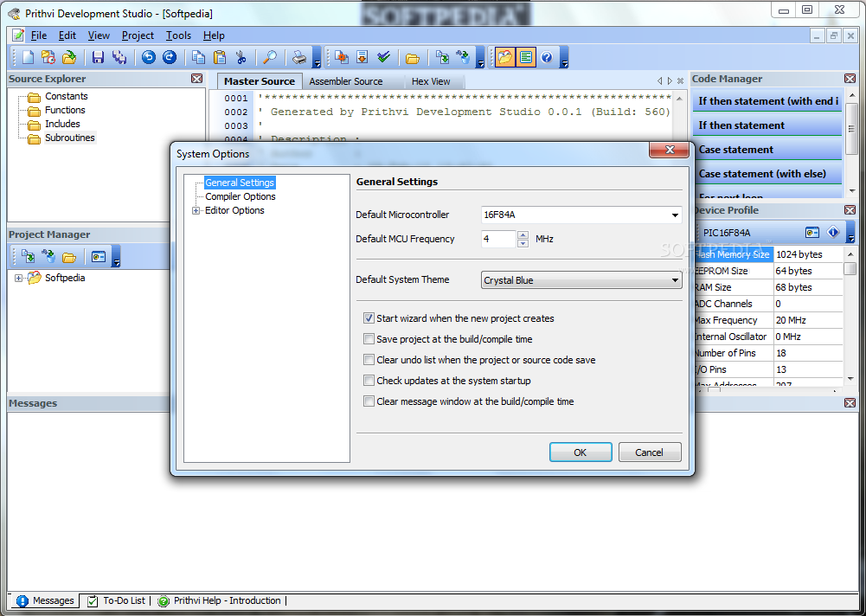Click the Find magnifying glass icon
The image size is (866, 616).
[x=270, y=57]
